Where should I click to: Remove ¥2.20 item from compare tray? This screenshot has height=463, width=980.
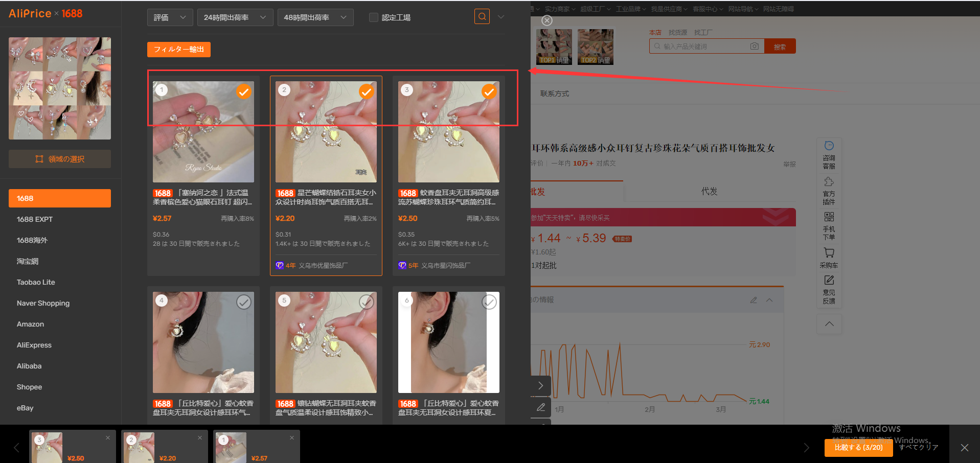click(x=200, y=437)
